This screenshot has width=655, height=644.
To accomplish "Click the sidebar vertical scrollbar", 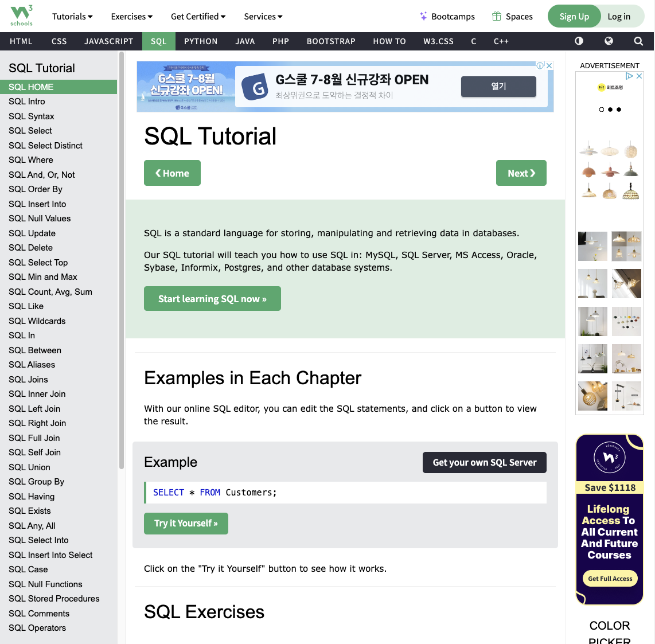I will click(x=122, y=260).
